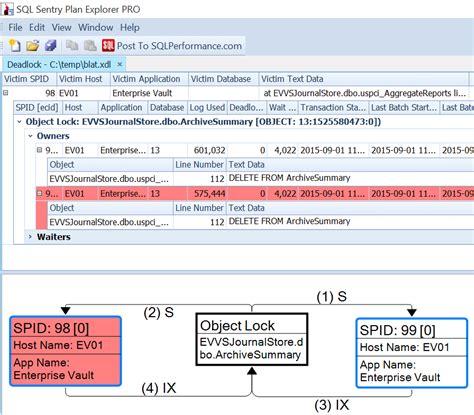Click the Deadlo... column header
Viewport: 474px width, 415px height.
(247, 108)
